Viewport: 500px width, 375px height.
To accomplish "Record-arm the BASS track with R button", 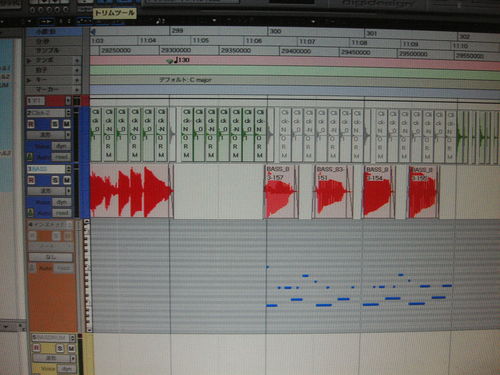I will (31, 180).
